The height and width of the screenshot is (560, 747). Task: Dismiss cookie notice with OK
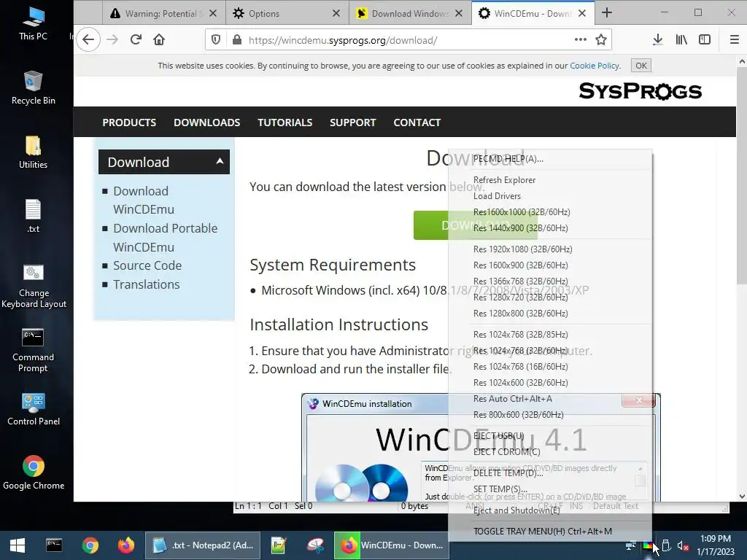[x=640, y=65]
